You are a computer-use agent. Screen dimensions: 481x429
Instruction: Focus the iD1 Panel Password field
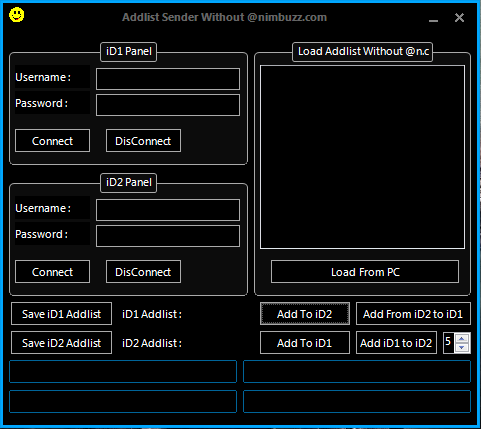coord(168,105)
